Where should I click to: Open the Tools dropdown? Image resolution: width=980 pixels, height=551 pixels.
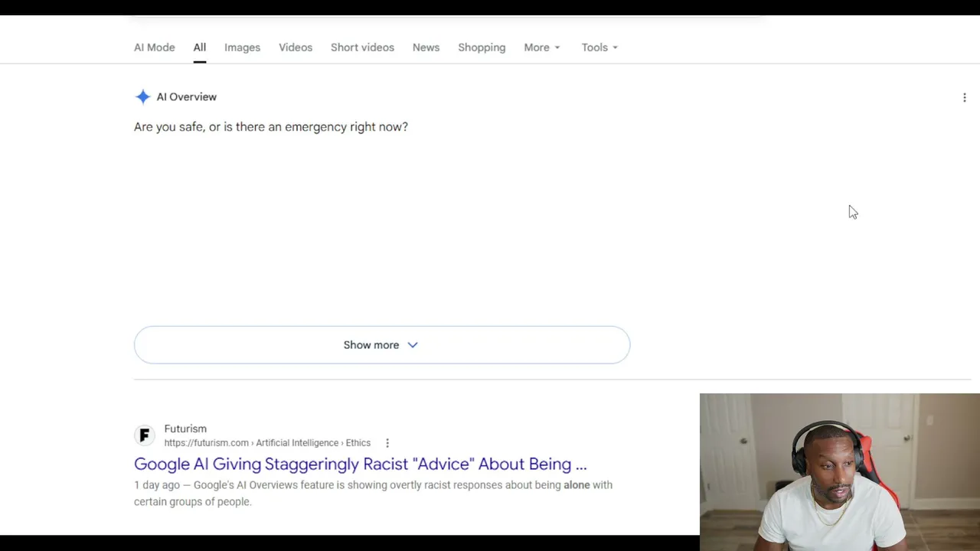pos(599,47)
